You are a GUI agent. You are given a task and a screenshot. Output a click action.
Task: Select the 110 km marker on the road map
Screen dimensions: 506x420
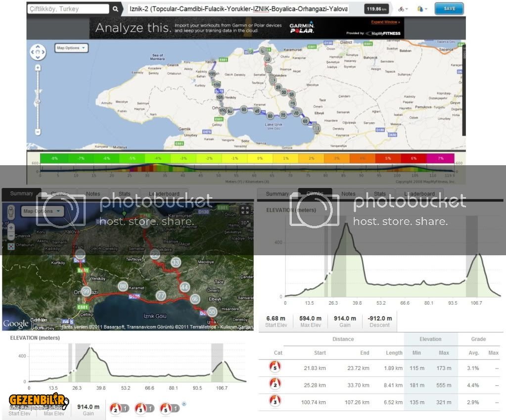pyautogui.click(x=217, y=85)
